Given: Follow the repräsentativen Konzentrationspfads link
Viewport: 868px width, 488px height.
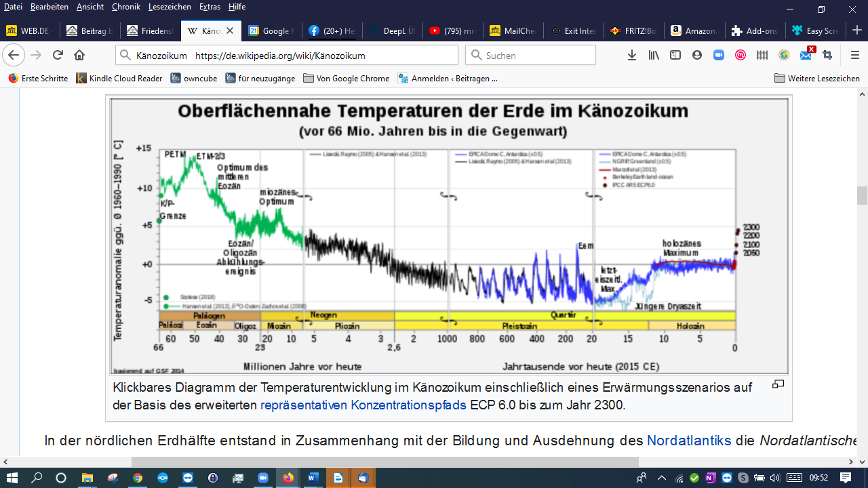Looking at the screenshot, I should tap(363, 405).
